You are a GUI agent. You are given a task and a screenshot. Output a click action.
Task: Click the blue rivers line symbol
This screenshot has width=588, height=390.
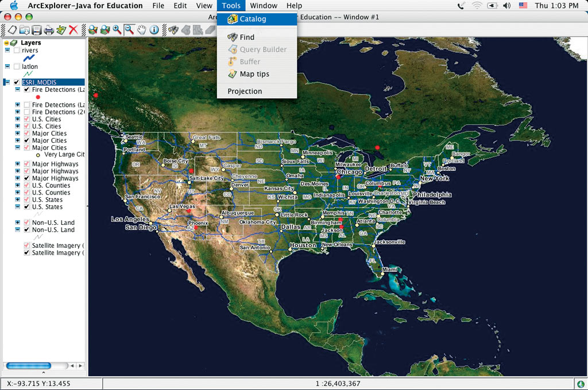pyautogui.click(x=29, y=58)
